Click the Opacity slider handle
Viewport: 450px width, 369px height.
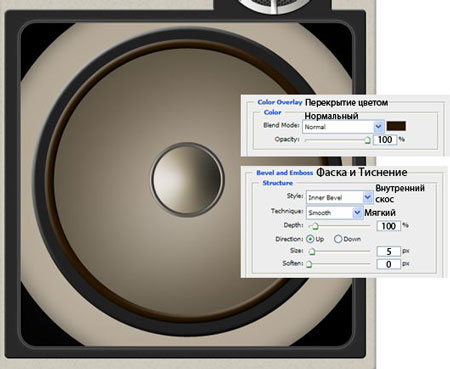click(x=367, y=140)
